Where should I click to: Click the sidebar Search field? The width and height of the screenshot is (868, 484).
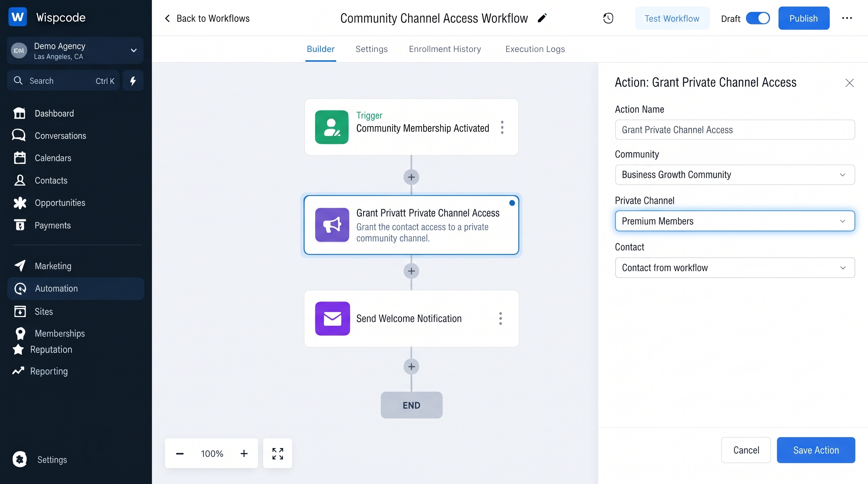click(x=63, y=80)
